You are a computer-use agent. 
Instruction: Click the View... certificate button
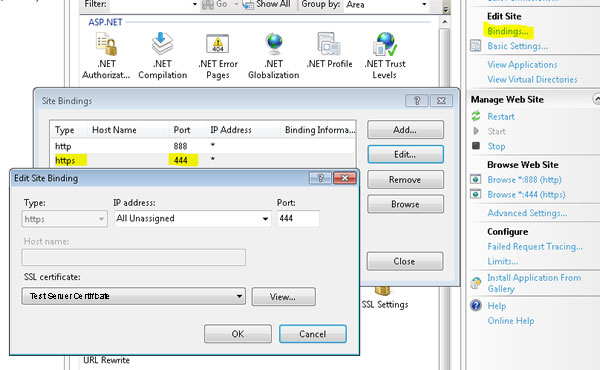point(284,297)
